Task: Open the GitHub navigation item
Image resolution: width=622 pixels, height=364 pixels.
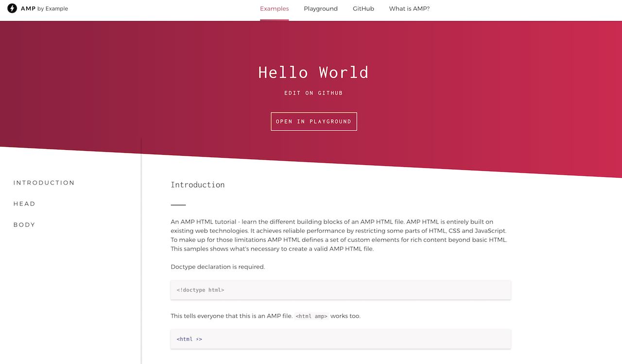Action: [363, 8]
